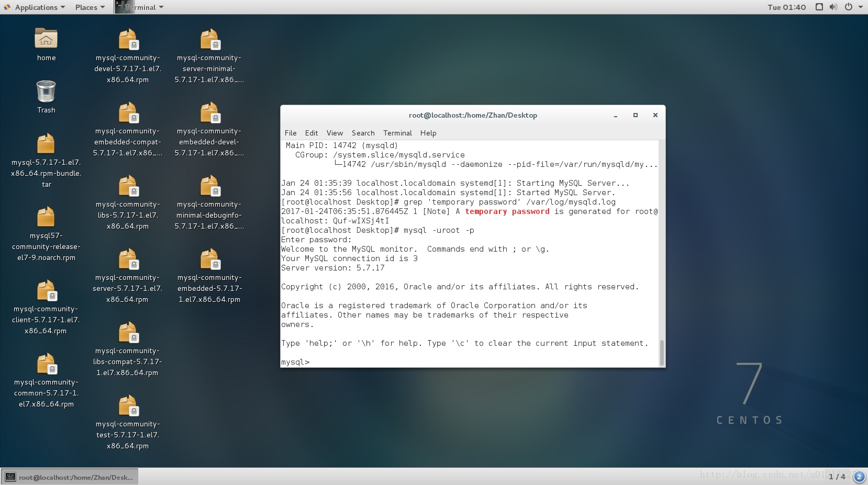Select mysql-community-libs-5.7.17-1.el7 rpm icon
This screenshot has width=868, height=485.
click(128, 185)
